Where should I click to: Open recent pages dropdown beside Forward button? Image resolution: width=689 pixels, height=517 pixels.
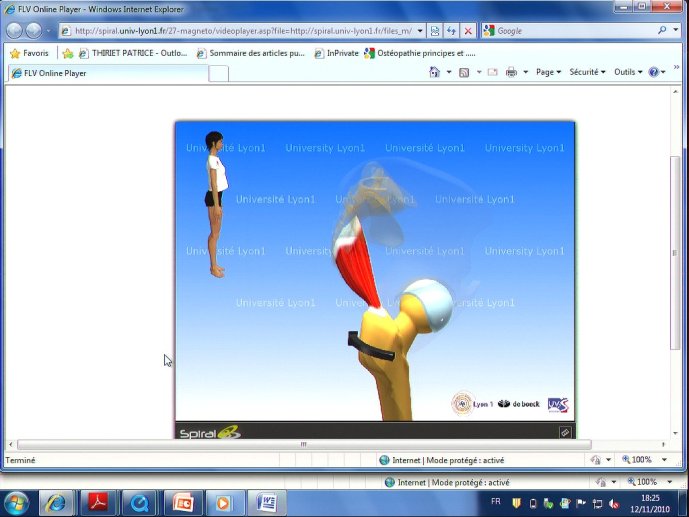(x=48, y=31)
